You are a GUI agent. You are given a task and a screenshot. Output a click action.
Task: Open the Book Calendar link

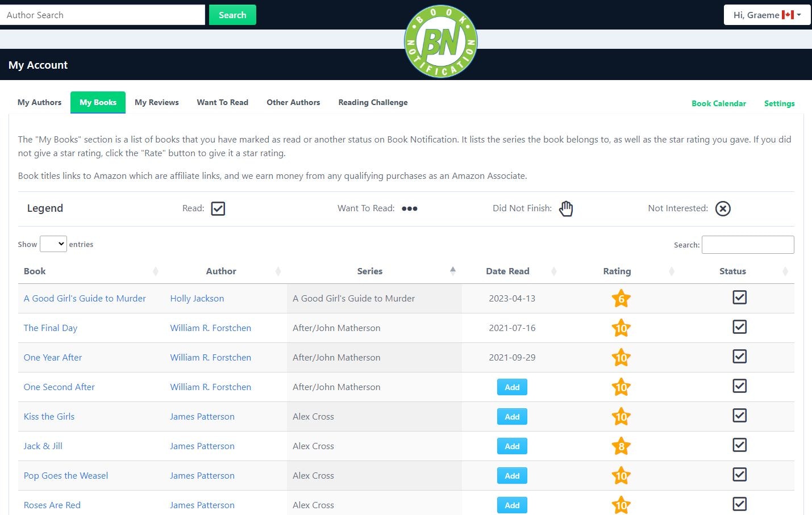click(719, 103)
